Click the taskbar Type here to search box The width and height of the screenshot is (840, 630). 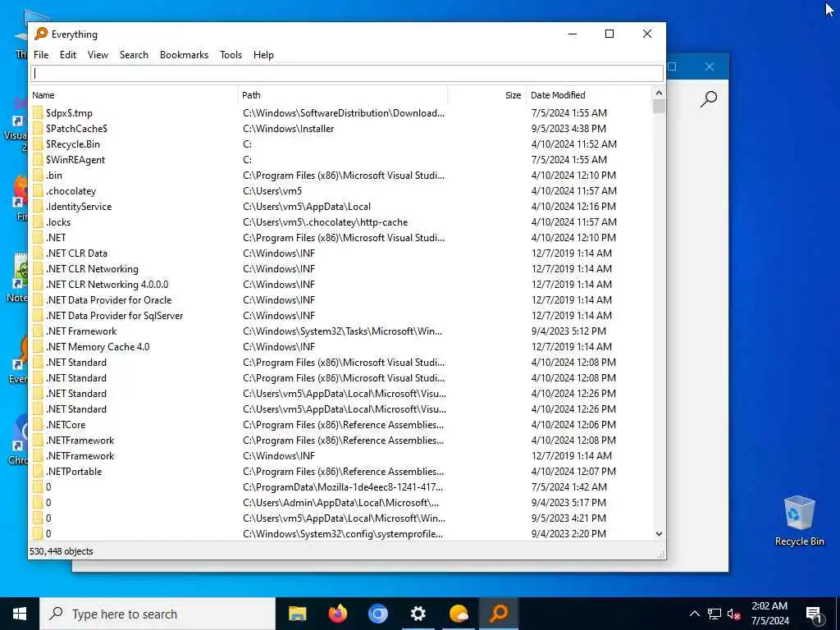click(157, 614)
